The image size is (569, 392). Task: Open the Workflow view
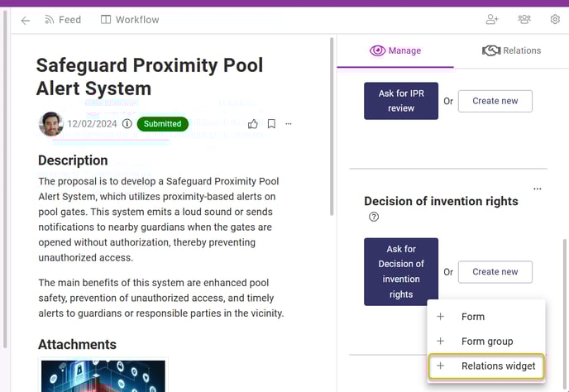[x=130, y=20]
